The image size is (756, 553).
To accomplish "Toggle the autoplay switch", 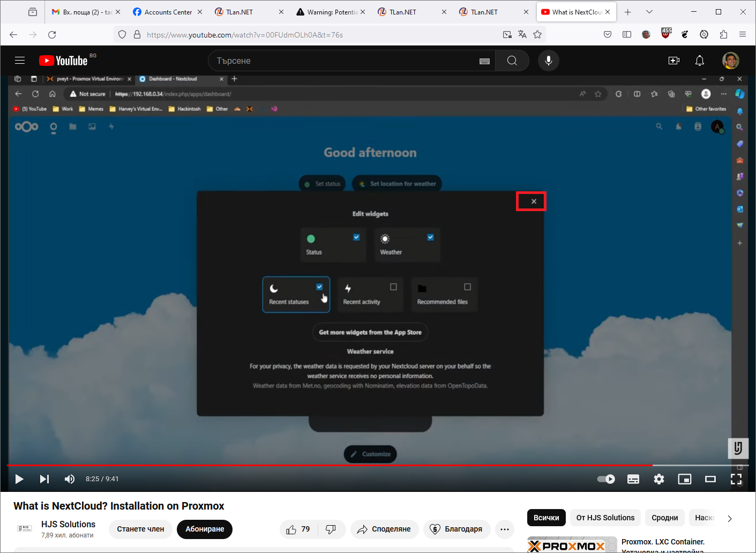I will 606,479.
